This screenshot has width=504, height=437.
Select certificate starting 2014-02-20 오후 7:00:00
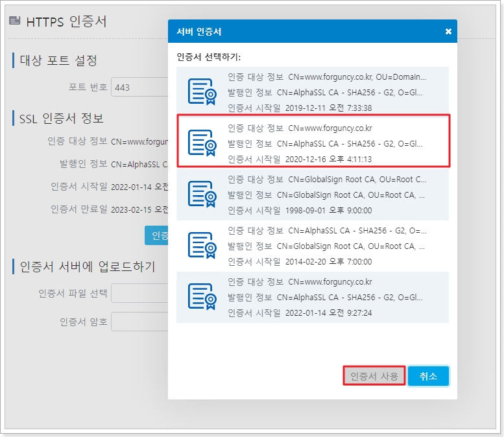click(x=324, y=245)
